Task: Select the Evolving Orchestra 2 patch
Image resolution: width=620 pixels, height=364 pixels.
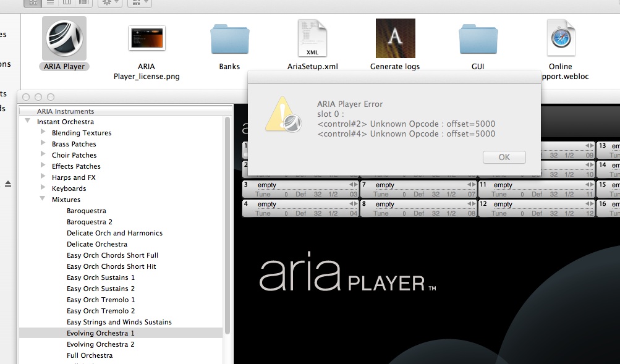Action: (x=100, y=344)
